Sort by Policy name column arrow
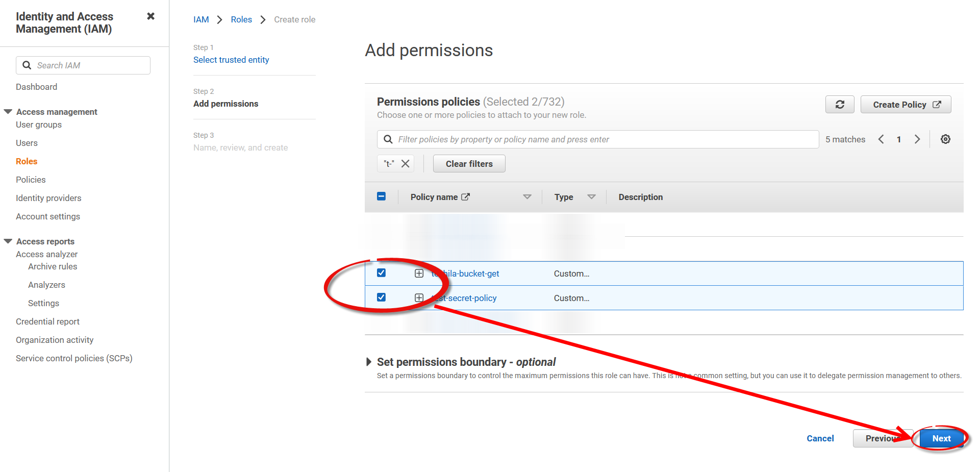 coord(527,197)
